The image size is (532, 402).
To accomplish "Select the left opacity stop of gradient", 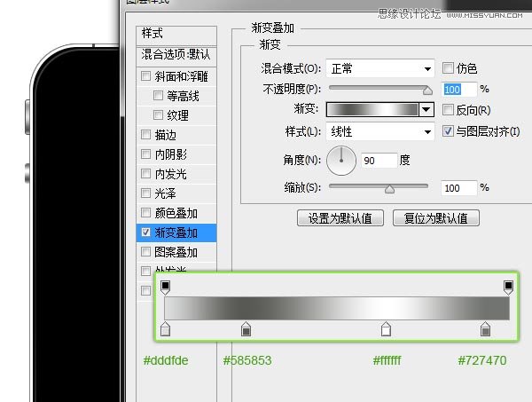I will [x=165, y=288].
